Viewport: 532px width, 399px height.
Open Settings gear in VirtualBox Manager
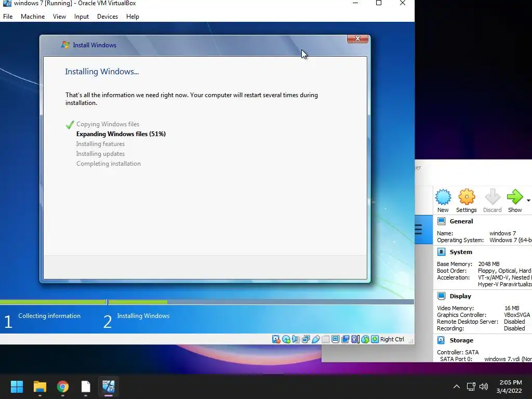pyautogui.click(x=467, y=197)
